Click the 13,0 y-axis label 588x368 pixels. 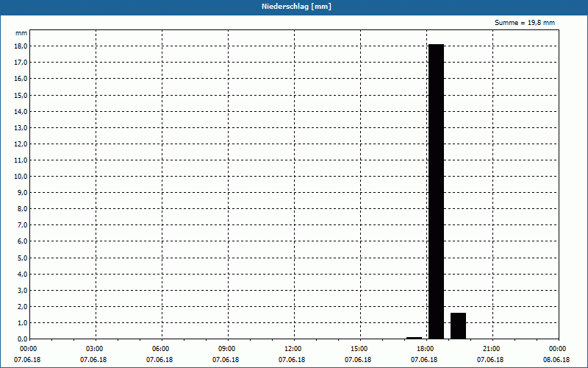(x=21, y=127)
